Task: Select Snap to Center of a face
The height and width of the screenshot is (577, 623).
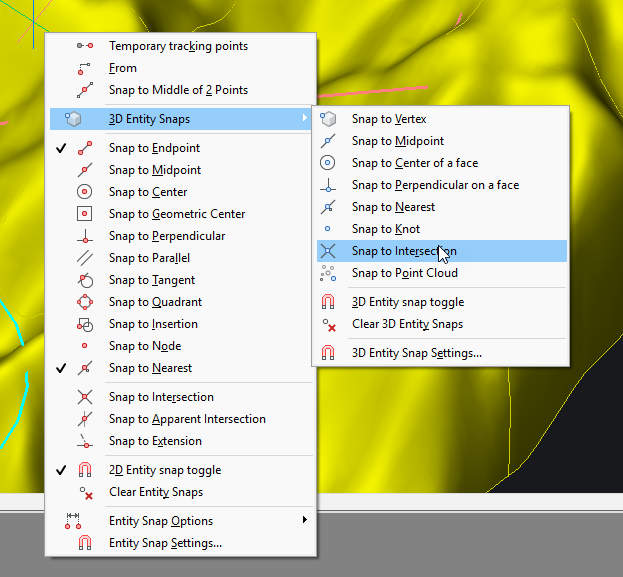Action: [414, 163]
